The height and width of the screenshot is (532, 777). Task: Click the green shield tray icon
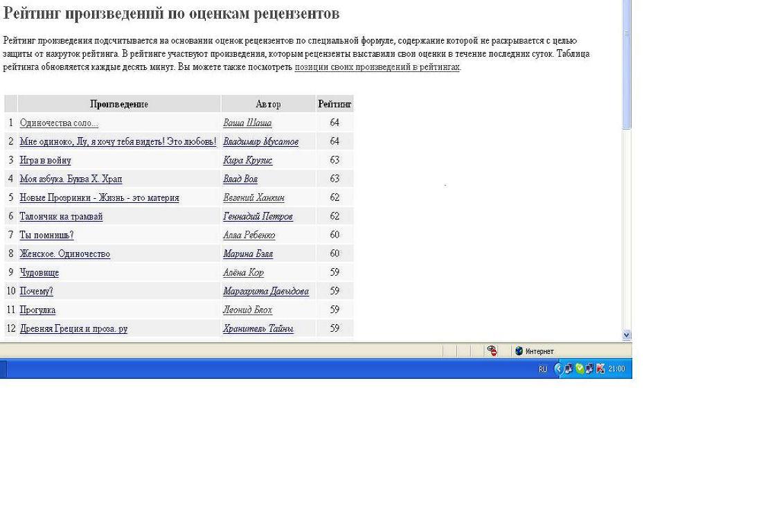tap(580, 369)
